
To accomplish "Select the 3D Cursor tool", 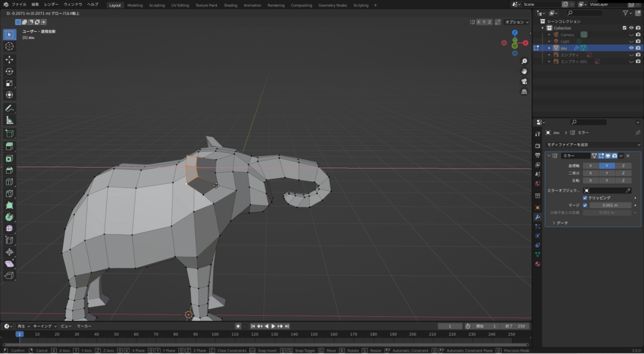I will (x=9, y=47).
